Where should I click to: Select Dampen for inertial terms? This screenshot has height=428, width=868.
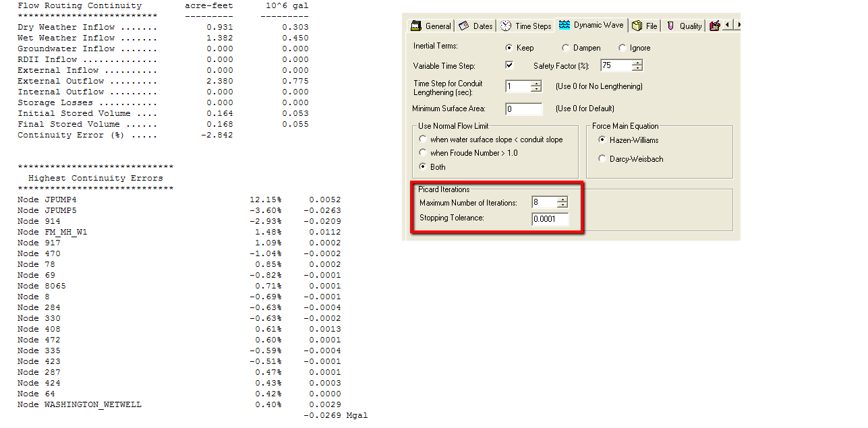(x=565, y=48)
